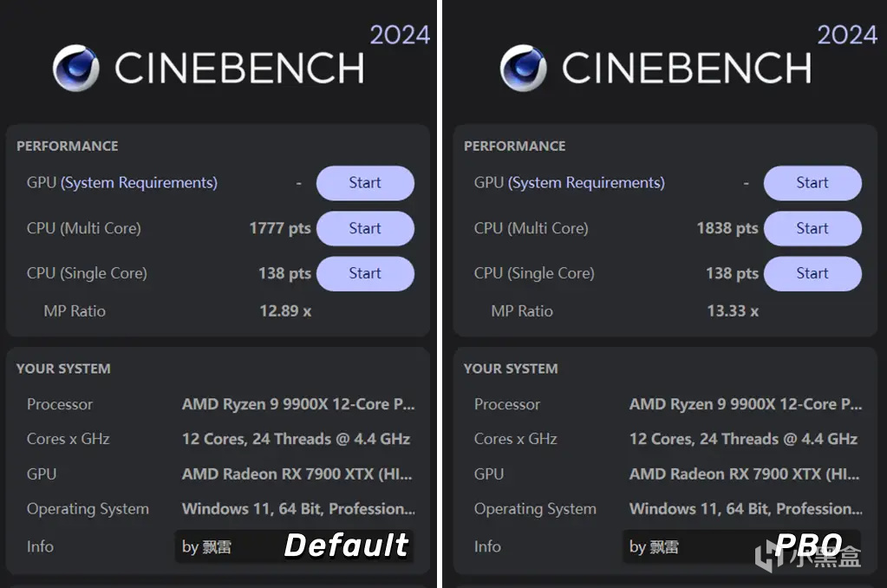Start the CPU Multi Core test showing 1838 pts
Image resolution: width=887 pixels, height=588 pixels.
pos(812,229)
